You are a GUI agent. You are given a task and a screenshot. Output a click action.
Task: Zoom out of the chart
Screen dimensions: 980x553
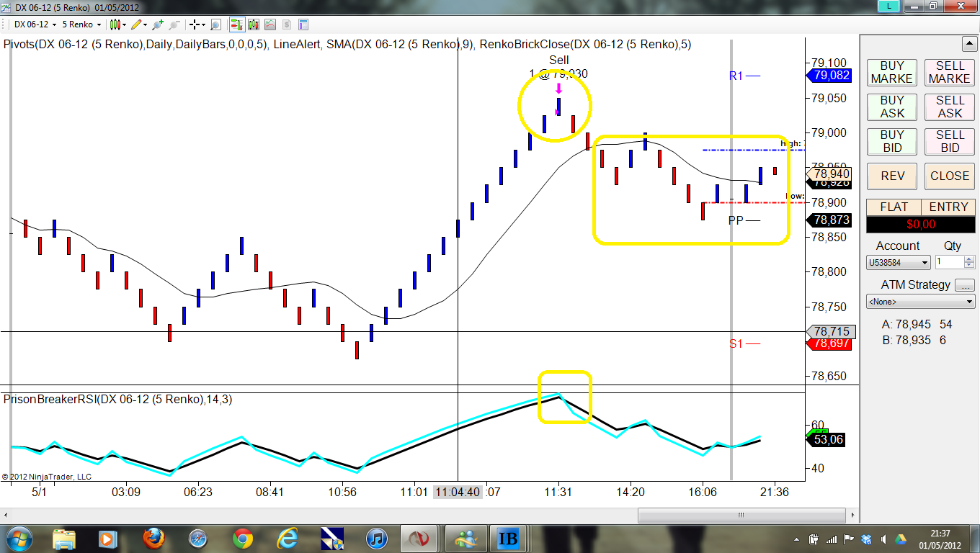174,24
